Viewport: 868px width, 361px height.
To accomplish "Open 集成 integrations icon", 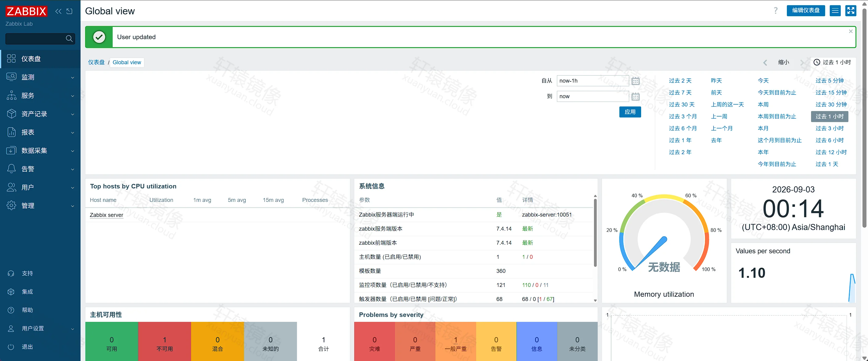I will point(11,292).
